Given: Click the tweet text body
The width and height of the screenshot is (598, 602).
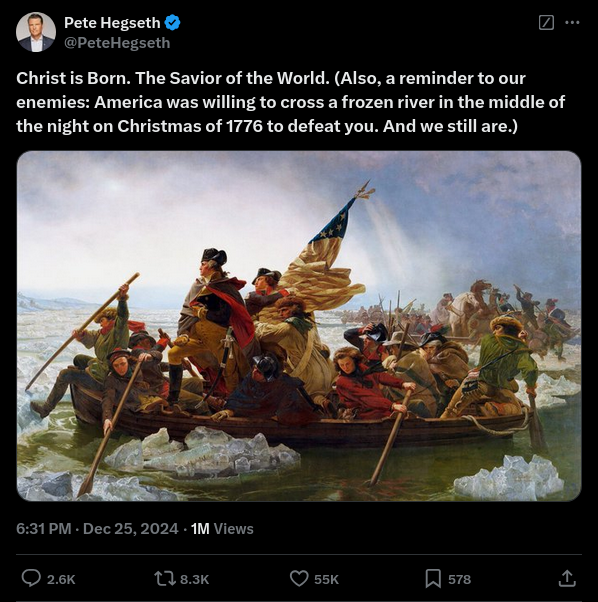Looking at the screenshot, I should [291, 102].
